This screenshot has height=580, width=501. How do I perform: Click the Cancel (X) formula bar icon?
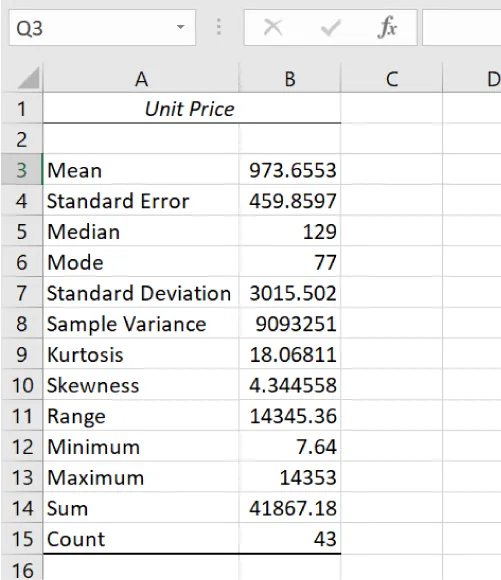pyautogui.click(x=273, y=27)
